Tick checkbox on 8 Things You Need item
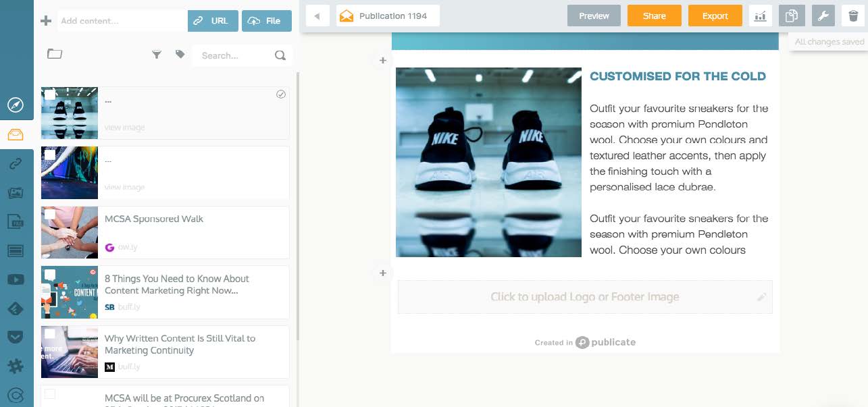The height and width of the screenshot is (407, 868). tap(50, 274)
